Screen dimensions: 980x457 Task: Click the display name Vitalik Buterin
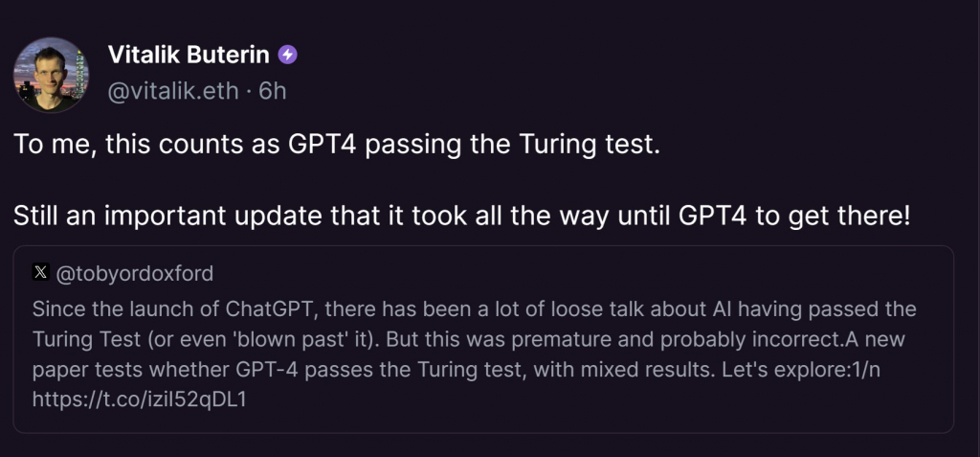pyautogui.click(x=189, y=55)
